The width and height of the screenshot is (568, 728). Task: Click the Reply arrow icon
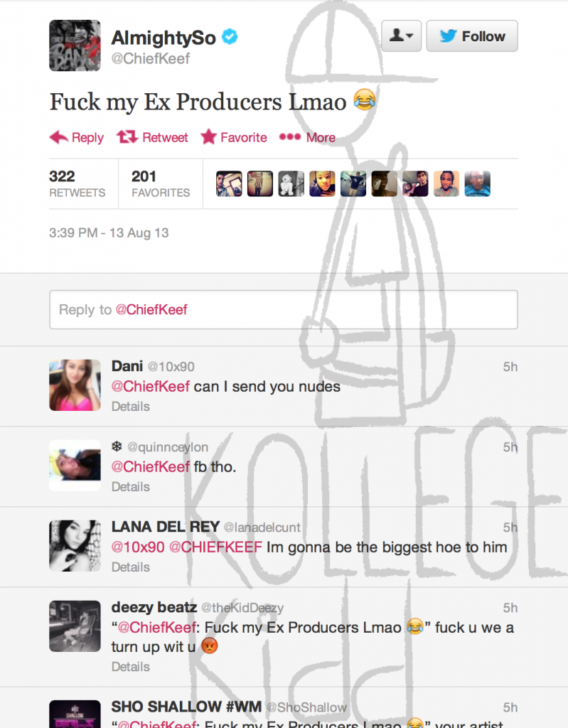(x=58, y=137)
